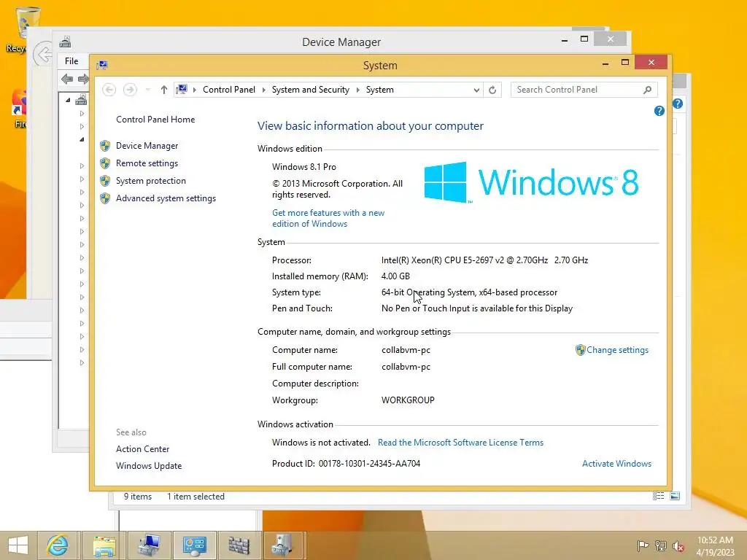Image resolution: width=747 pixels, height=560 pixels.
Task: Go to Control Panel Home
Action: pyautogui.click(x=155, y=120)
